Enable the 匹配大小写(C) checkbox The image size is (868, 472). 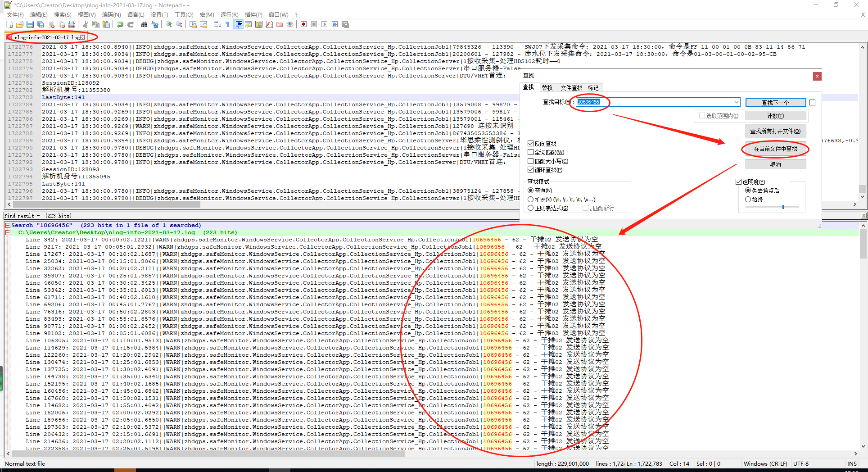pos(531,161)
